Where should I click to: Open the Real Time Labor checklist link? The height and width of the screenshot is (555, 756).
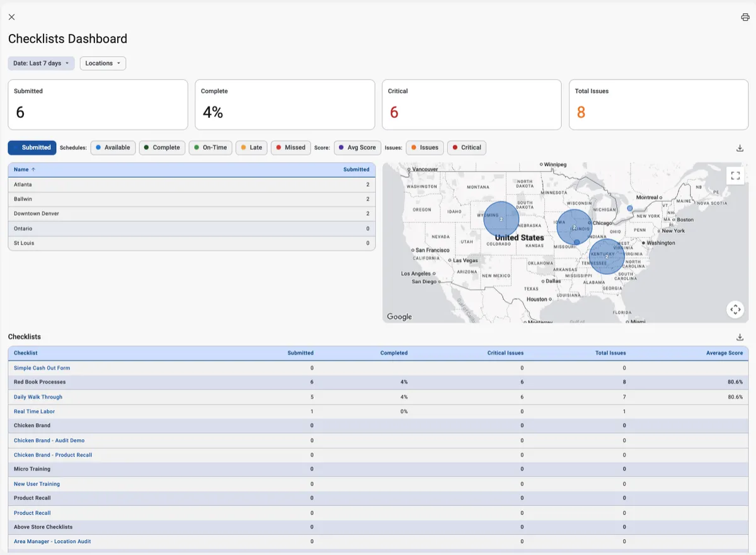click(x=35, y=411)
